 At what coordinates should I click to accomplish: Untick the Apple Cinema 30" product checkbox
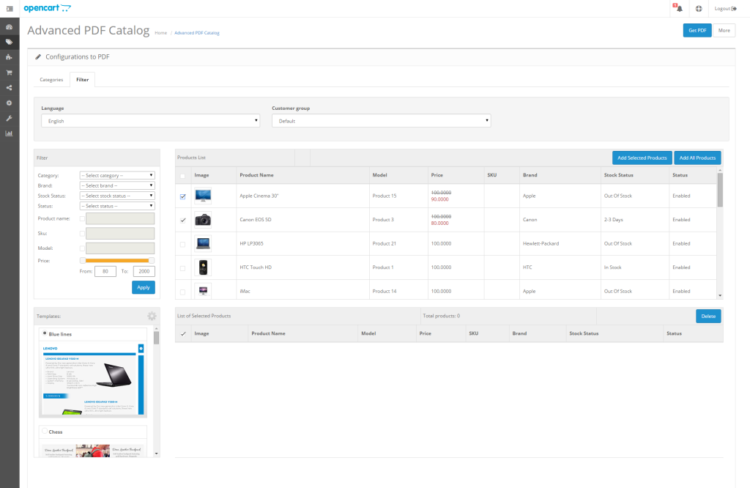pos(182,196)
